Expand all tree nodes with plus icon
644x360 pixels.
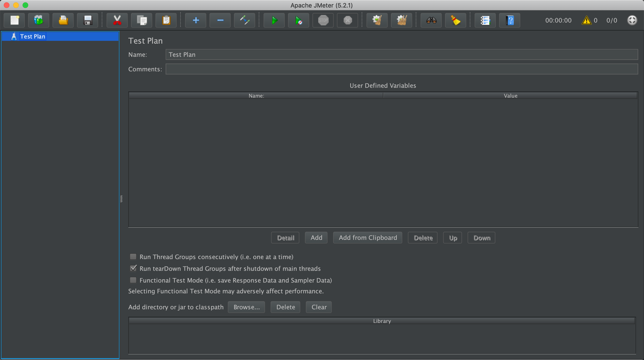coord(196,20)
